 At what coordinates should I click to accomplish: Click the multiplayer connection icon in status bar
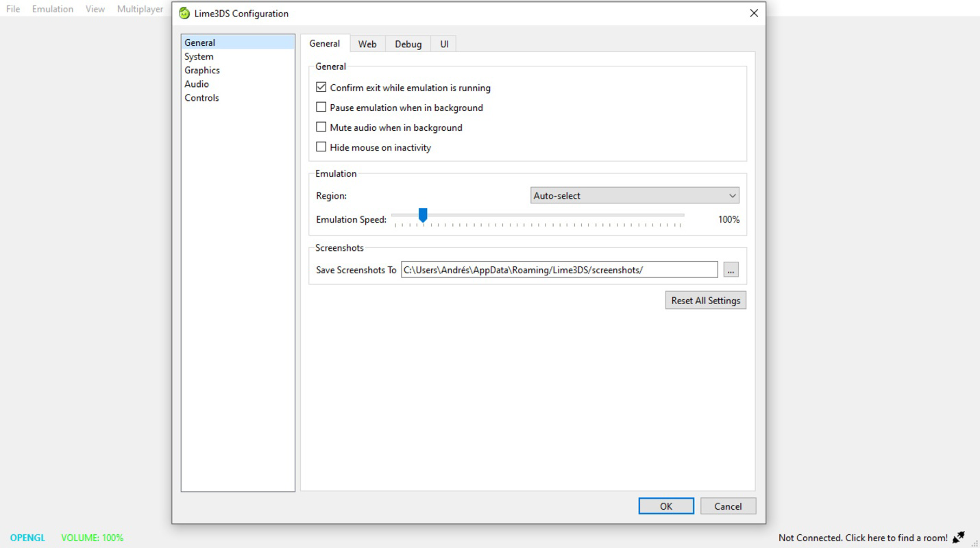pyautogui.click(x=959, y=538)
